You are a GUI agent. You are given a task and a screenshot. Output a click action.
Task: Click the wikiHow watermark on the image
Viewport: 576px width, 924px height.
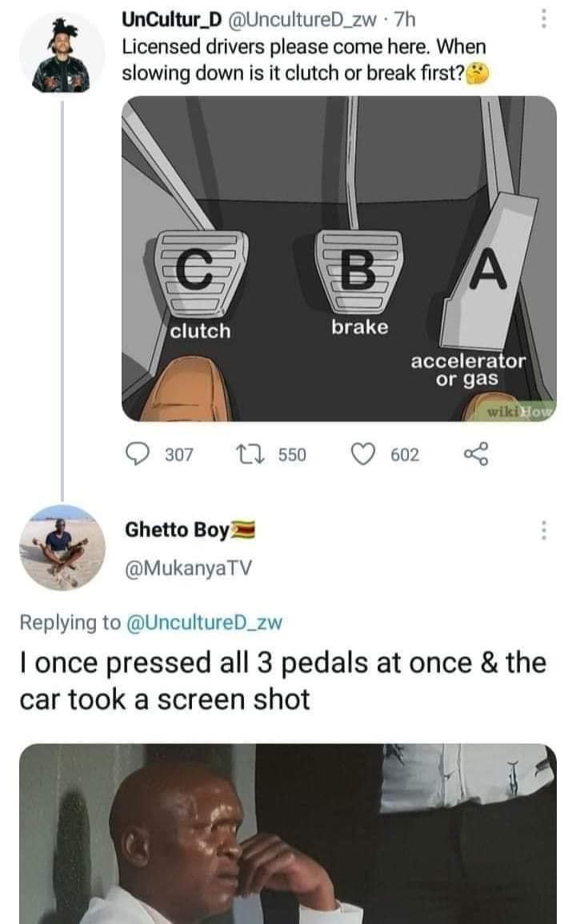pyautogui.click(x=518, y=411)
